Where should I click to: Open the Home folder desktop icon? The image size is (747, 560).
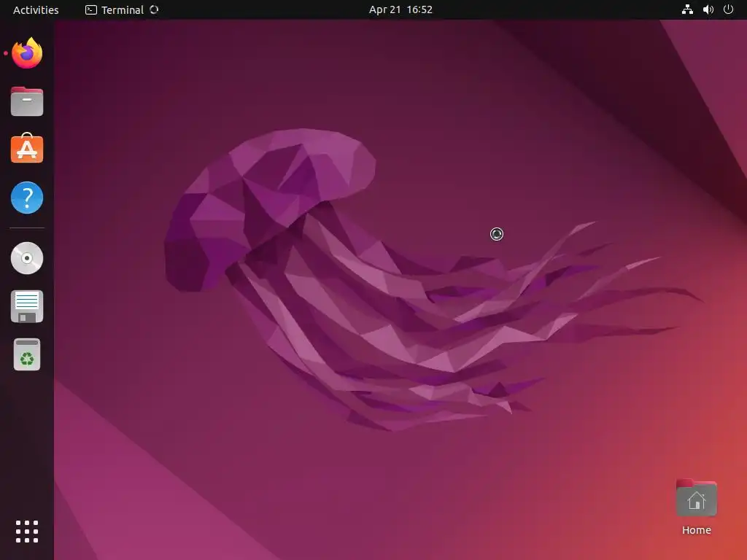pyautogui.click(x=697, y=507)
